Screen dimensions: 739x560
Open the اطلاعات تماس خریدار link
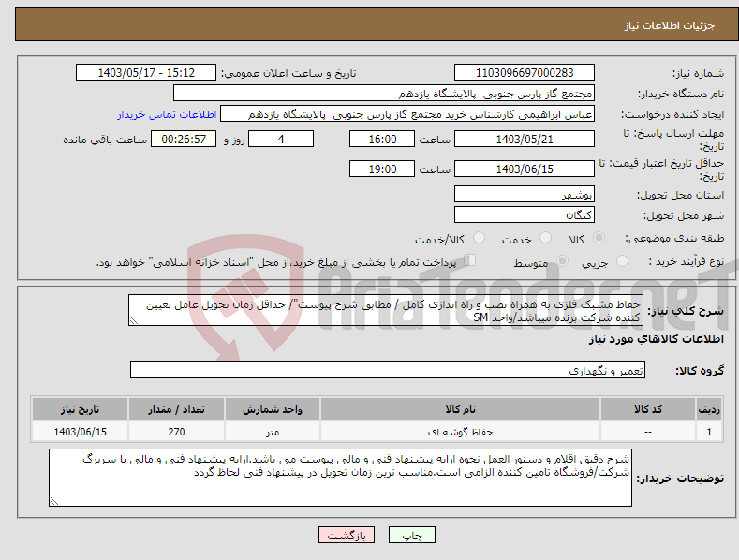(x=167, y=114)
